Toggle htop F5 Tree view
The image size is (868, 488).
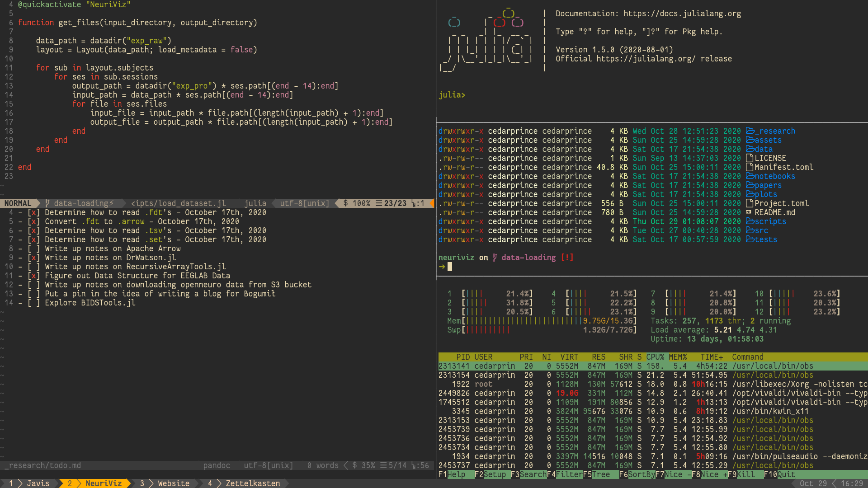point(601,474)
